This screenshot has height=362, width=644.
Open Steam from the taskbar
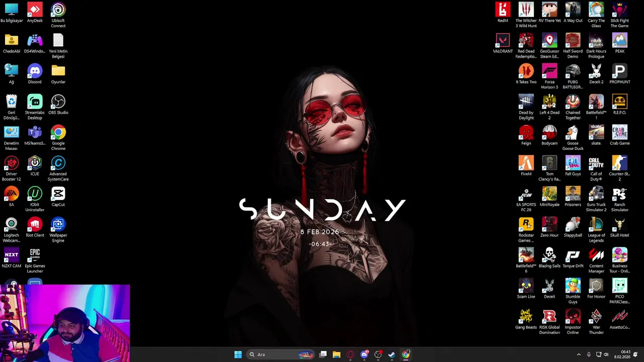[391, 354]
